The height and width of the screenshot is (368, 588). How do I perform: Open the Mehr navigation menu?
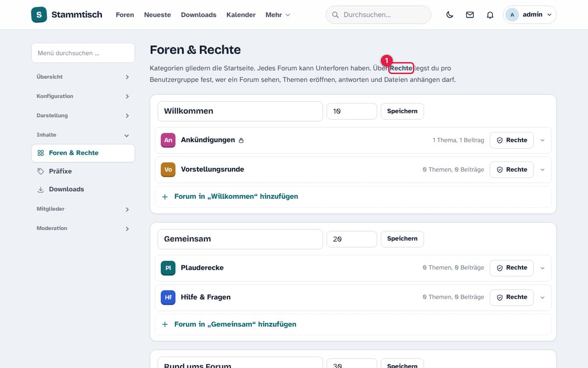pos(278,15)
